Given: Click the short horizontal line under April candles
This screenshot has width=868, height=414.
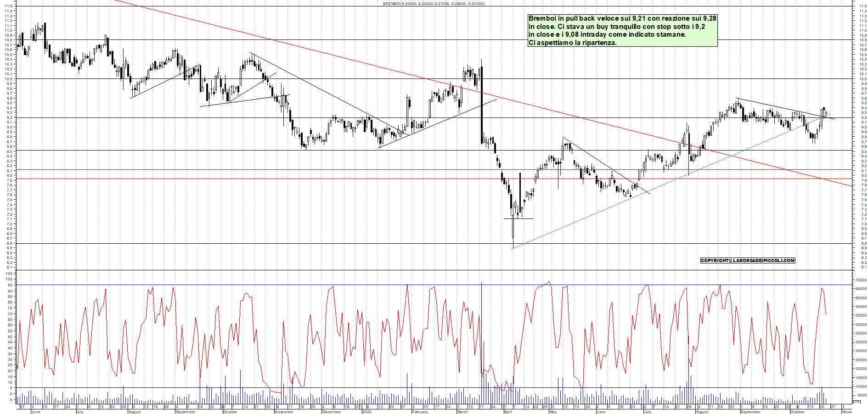Looking at the screenshot, I should 526,218.
